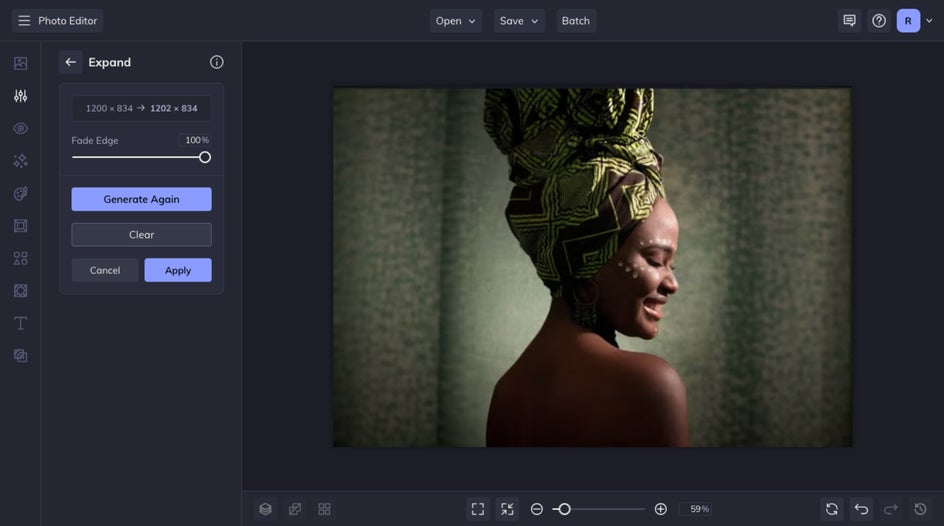Click the zoom in plus button
This screenshot has height=526, width=944.
click(x=660, y=509)
